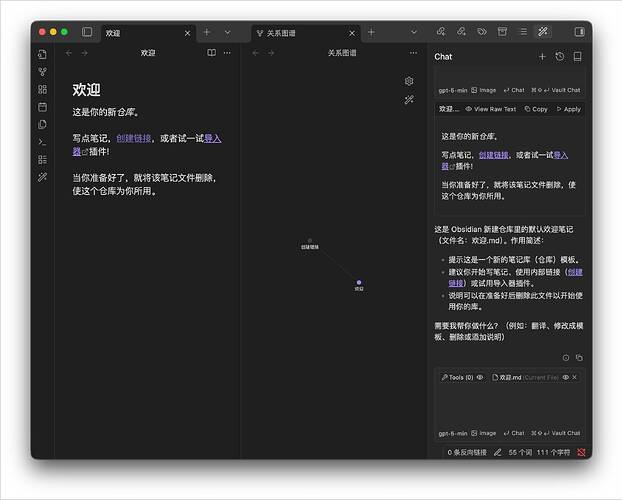Open the canvas grid icon in left ribbon
This screenshot has width=622, height=500.
click(42, 89)
